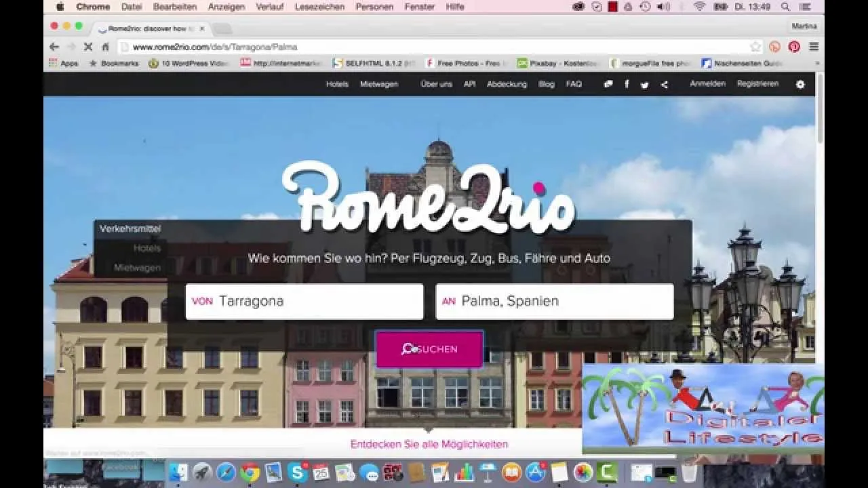
Task: Click the magenta SUCHEN search button
Action: point(429,349)
